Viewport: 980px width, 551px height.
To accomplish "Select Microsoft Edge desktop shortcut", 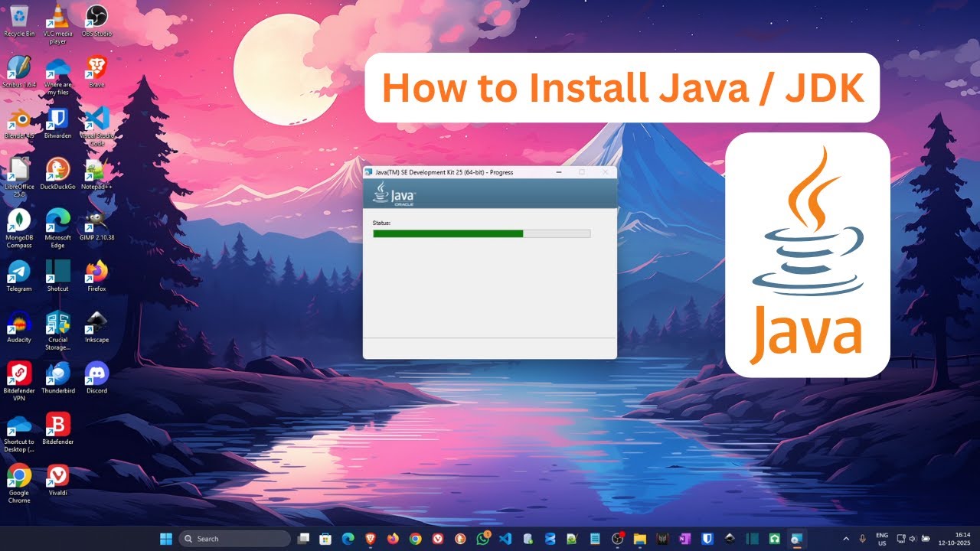I will (57, 228).
